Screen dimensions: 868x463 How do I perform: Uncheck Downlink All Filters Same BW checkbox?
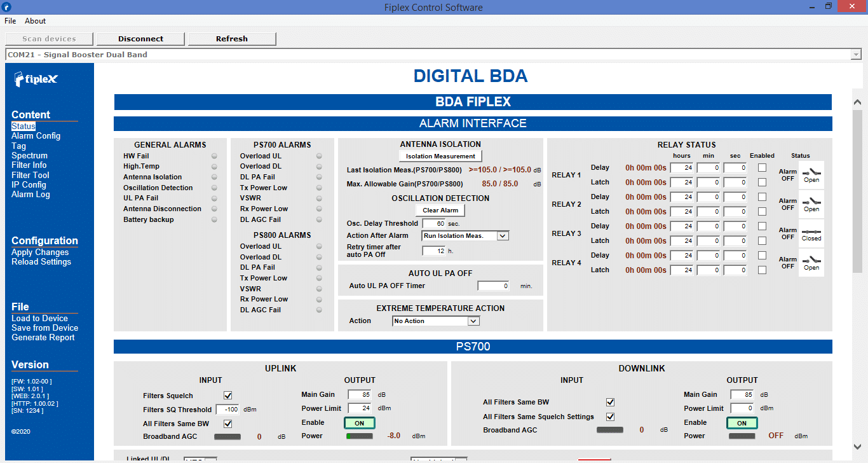pos(611,403)
